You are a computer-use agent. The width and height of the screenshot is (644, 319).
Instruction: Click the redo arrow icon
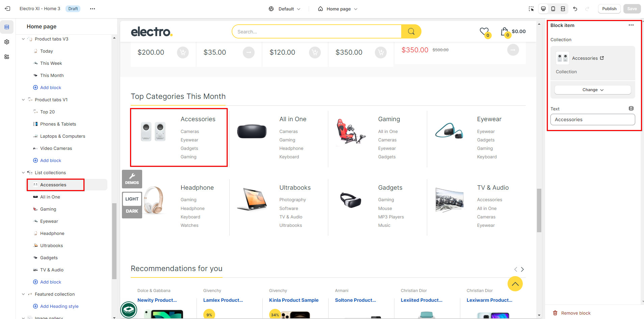[x=587, y=9]
